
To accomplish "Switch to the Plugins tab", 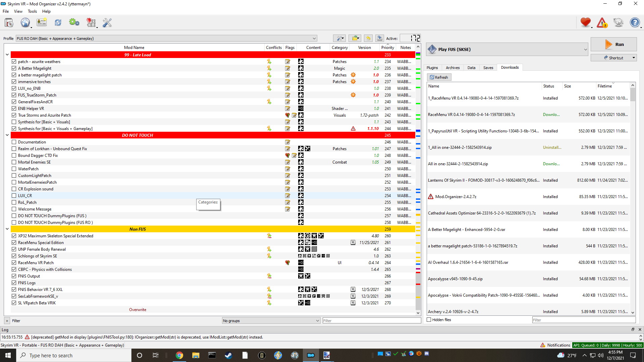I will coord(432,68).
